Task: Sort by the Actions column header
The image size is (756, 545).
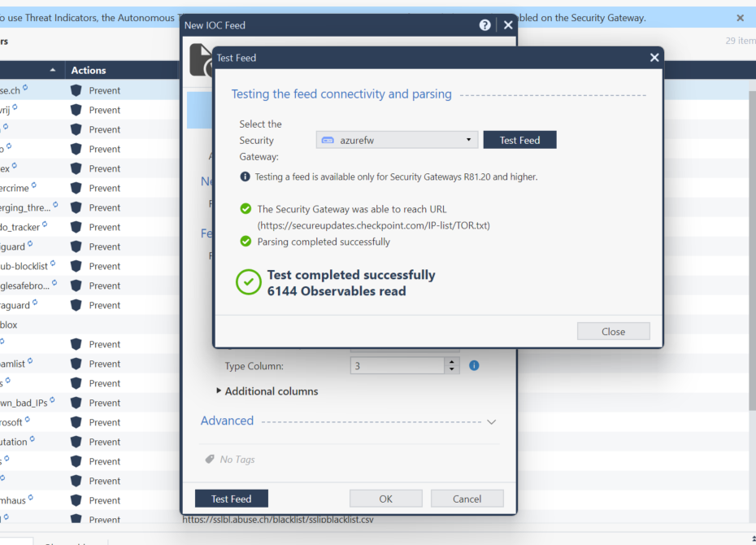Action: [89, 71]
